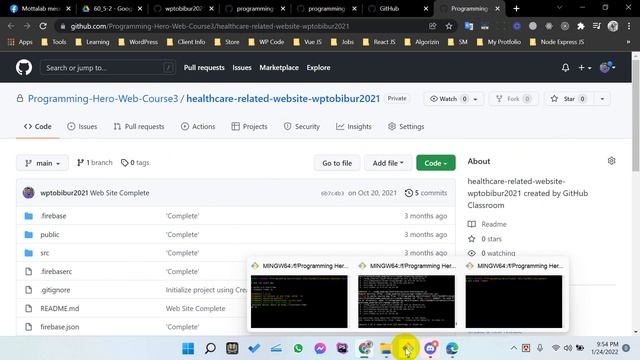Open the WordPress bookmarks folder
The image size is (640, 360).
[138, 42]
